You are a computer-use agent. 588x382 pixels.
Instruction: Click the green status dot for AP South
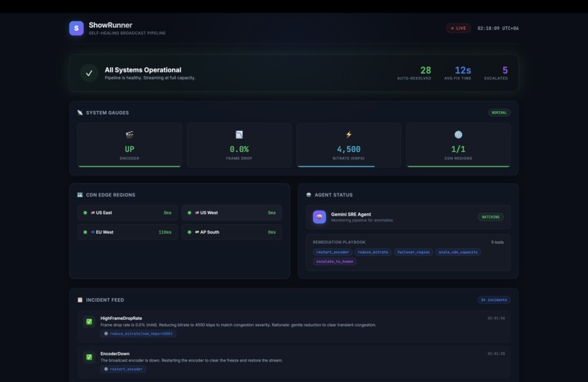pyautogui.click(x=190, y=232)
